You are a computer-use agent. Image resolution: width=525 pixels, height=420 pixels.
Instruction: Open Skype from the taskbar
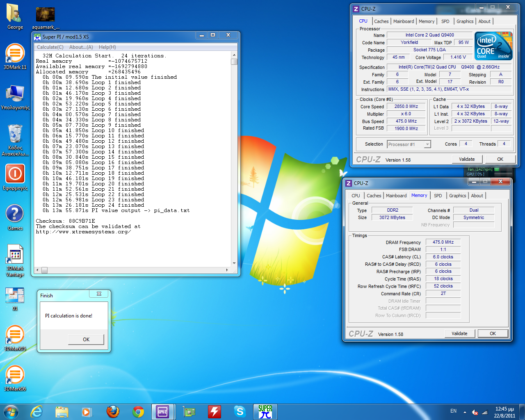click(240, 411)
